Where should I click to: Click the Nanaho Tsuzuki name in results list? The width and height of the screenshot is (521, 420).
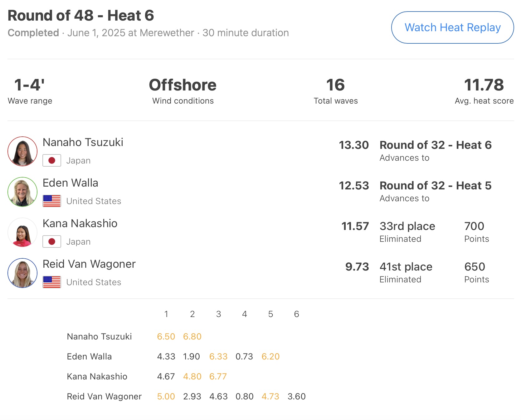pos(83,142)
